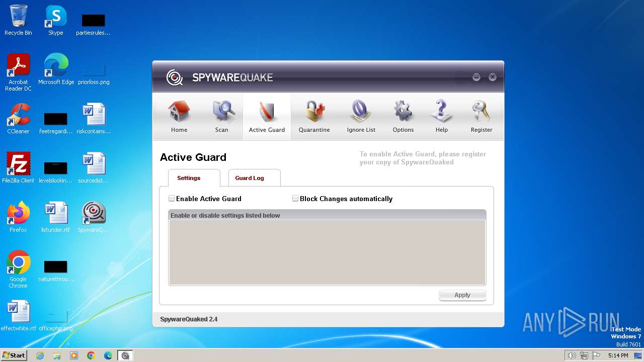
Task: Open the Home section in SpywareQuake
Action: (x=179, y=117)
